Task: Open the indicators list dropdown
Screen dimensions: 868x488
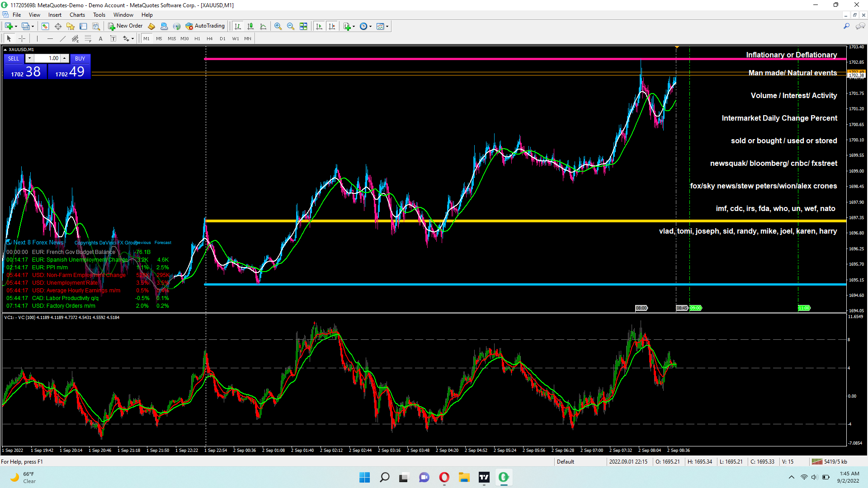Action: point(354,26)
